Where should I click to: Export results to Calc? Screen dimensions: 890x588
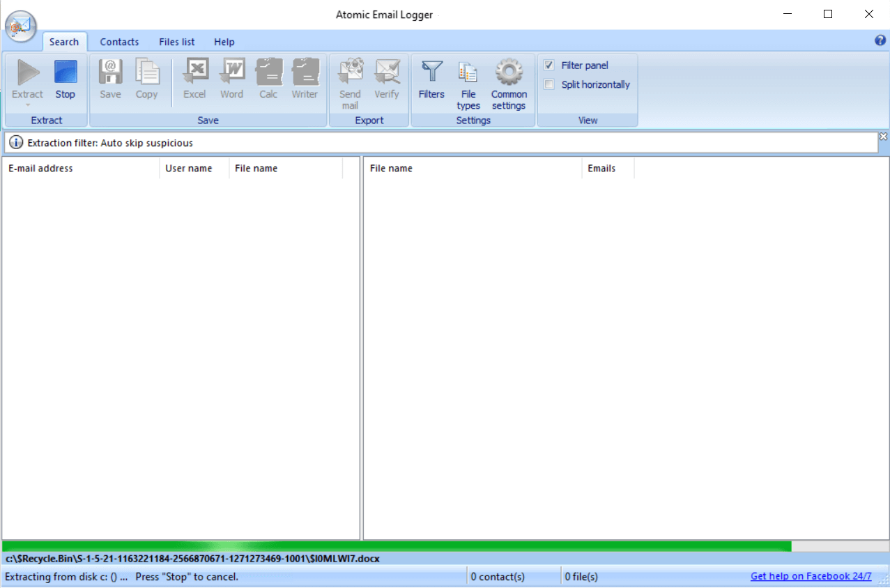[x=268, y=80]
